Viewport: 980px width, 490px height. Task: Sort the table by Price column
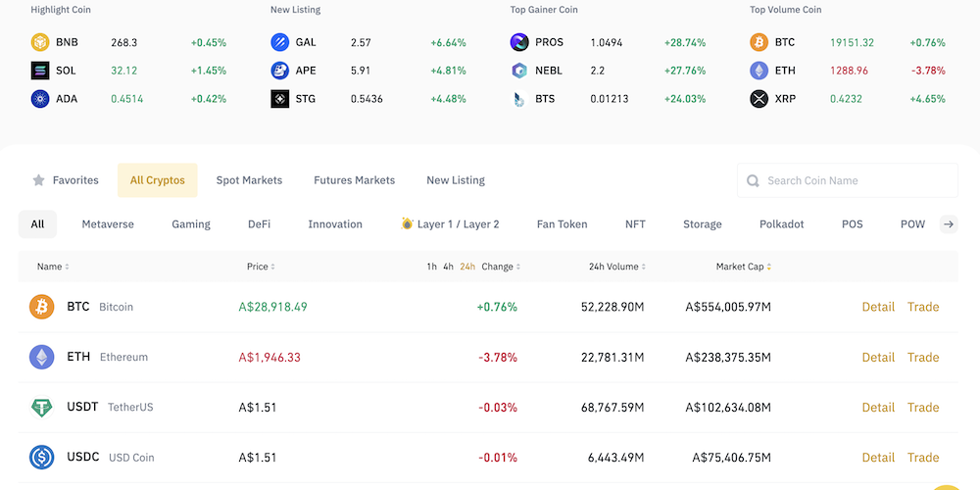(259, 267)
